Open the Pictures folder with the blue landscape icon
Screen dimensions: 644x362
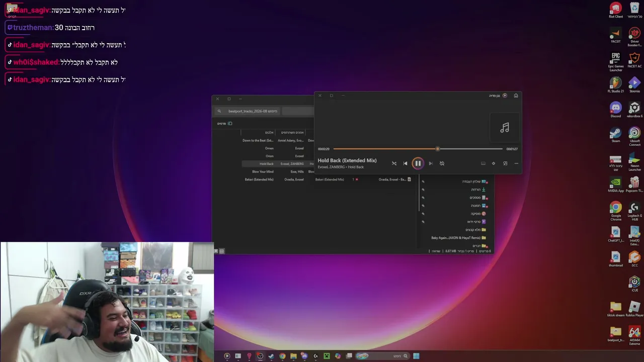[478, 206]
